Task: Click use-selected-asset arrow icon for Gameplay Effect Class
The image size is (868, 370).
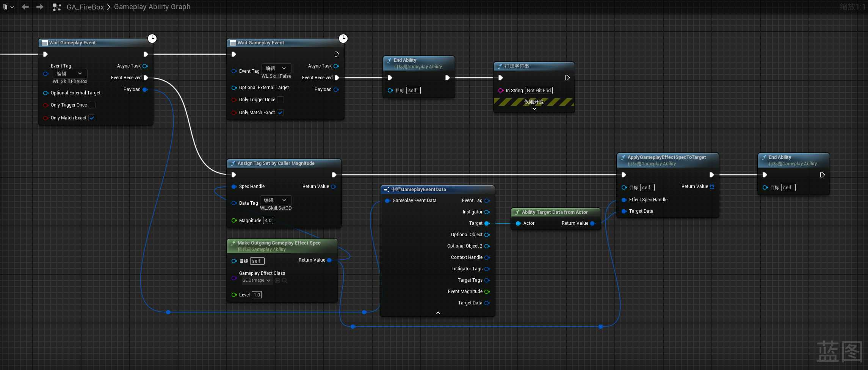Action: (277, 281)
